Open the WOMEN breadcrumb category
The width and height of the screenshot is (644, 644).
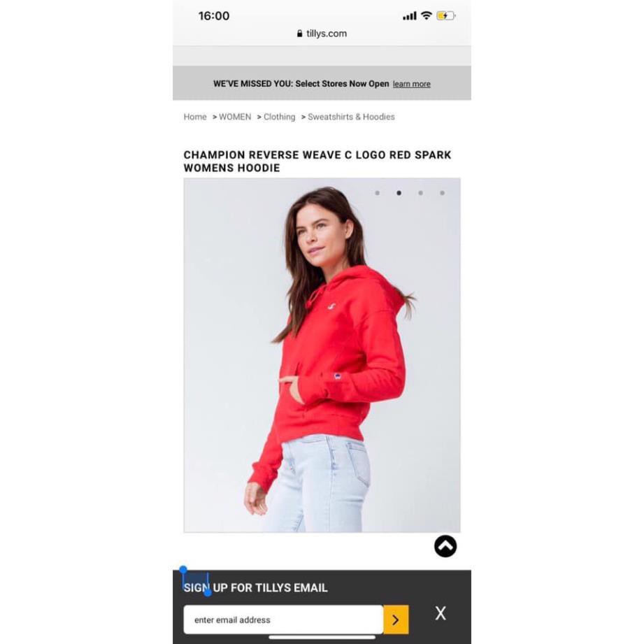pyautogui.click(x=235, y=117)
